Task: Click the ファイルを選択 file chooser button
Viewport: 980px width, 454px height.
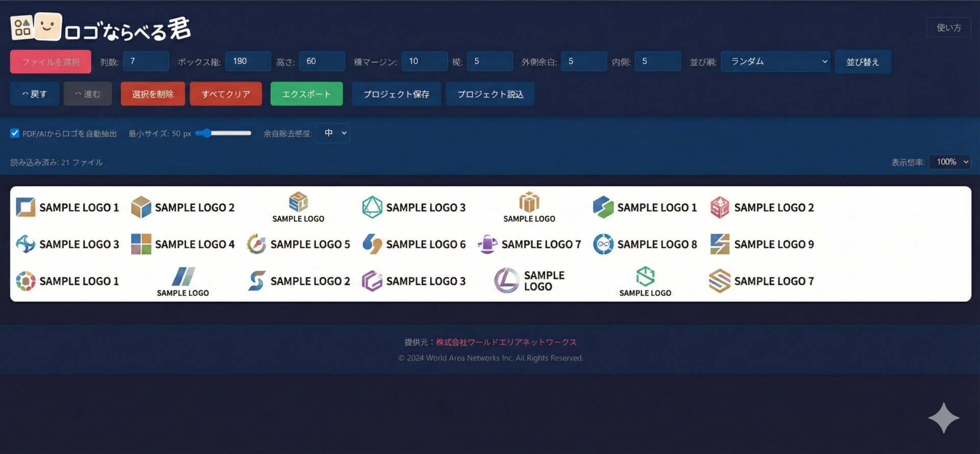Action: click(x=51, y=62)
